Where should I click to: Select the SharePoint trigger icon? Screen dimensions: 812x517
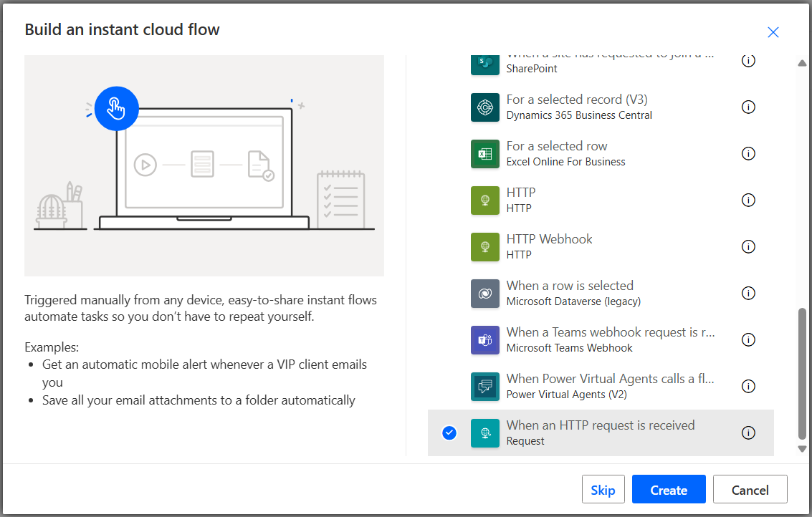pyautogui.click(x=484, y=61)
